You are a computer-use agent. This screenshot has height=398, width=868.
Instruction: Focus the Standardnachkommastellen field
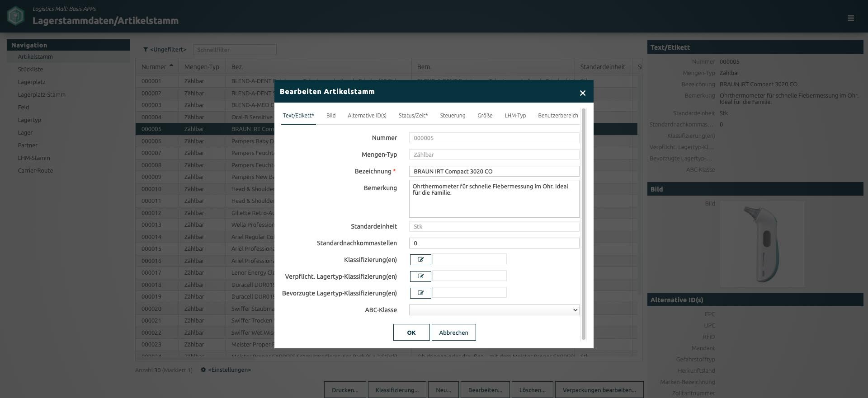(494, 243)
